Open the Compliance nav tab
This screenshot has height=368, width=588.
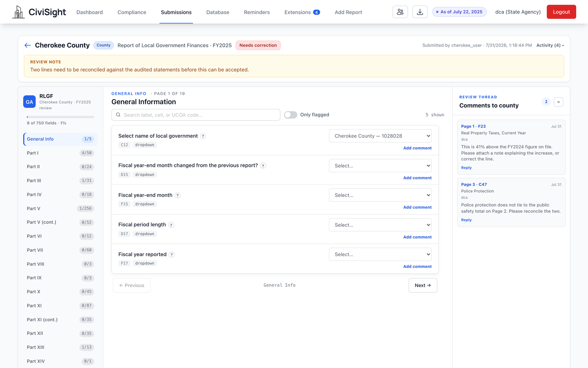(x=132, y=12)
